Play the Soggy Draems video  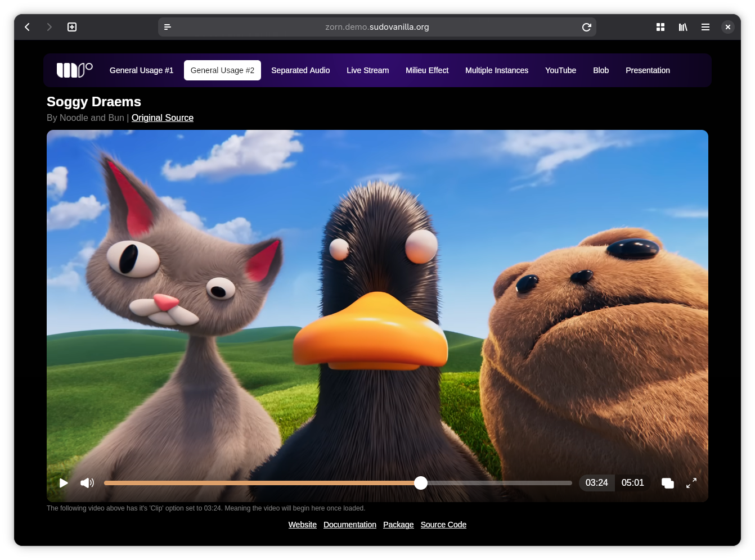click(64, 483)
